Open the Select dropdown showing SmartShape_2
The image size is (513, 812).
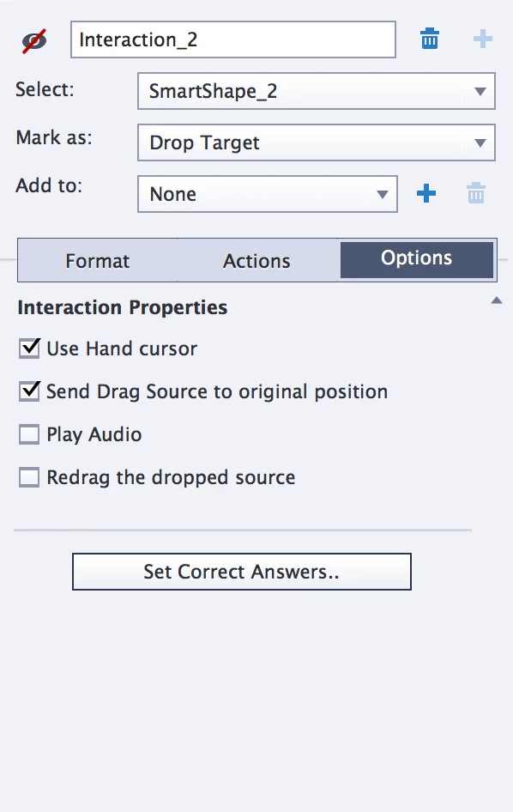click(317, 91)
